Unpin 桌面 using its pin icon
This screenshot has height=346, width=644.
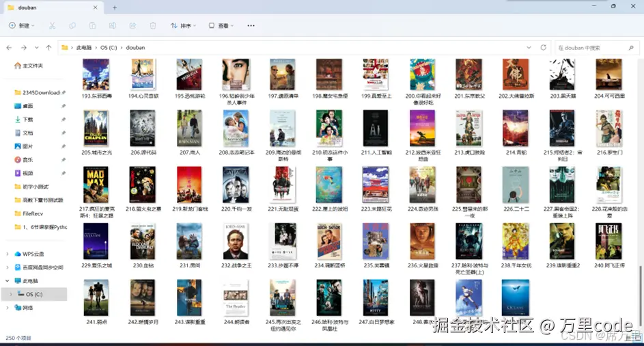(x=64, y=106)
